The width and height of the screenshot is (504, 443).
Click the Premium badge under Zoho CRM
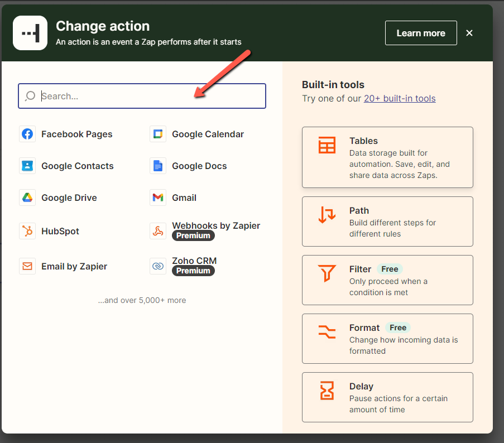click(x=193, y=271)
